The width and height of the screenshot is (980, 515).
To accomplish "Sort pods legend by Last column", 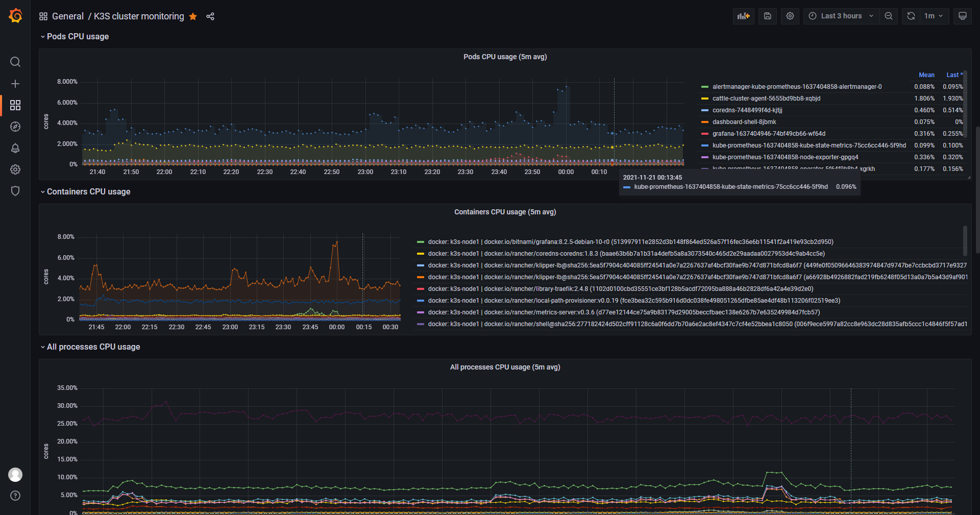I will 954,75.
